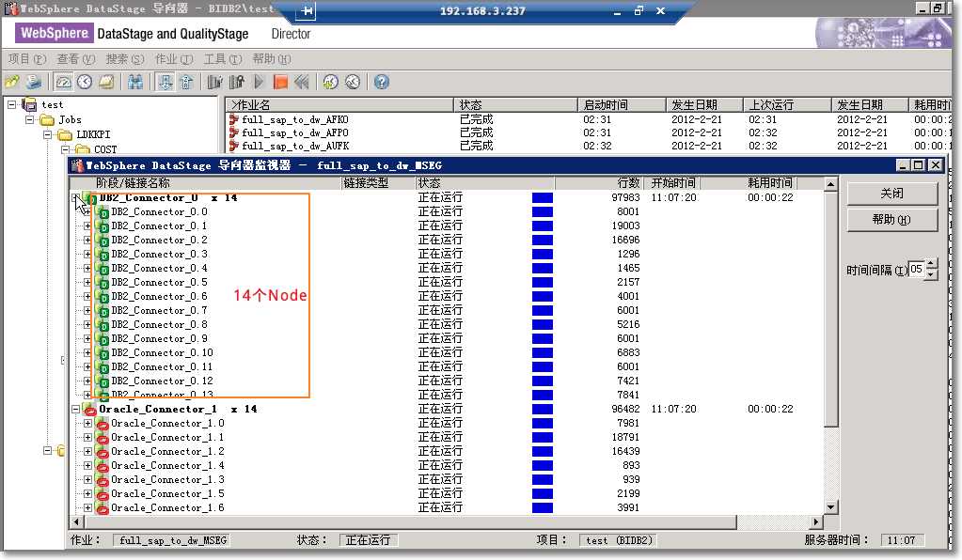The width and height of the screenshot is (962, 560).
Task: Click the reschedule clock icon
Action: pyautogui.click(x=352, y=82)
